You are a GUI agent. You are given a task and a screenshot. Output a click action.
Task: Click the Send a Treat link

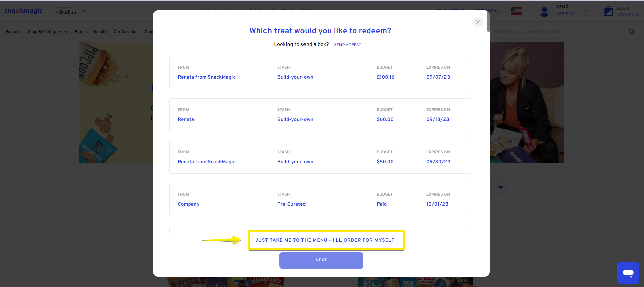pyautogui.click(x=348, y=45)
